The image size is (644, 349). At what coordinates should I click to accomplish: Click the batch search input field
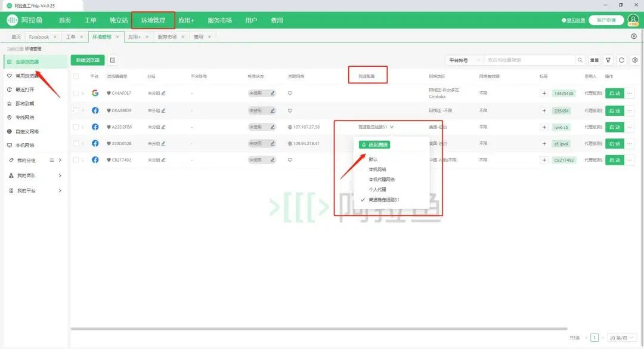click(x=530, y=60)
